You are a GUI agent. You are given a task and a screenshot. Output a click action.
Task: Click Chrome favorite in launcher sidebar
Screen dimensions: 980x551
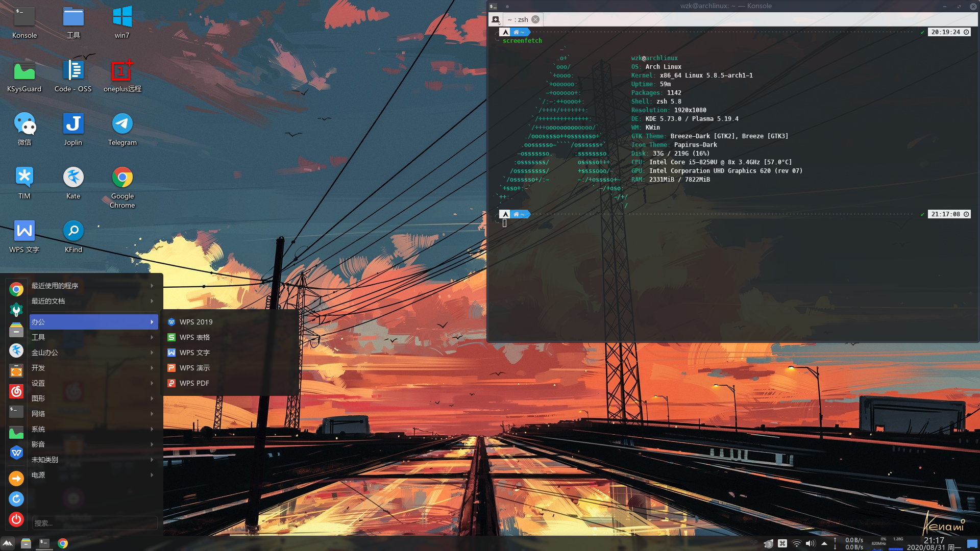(x=16, y=290)
